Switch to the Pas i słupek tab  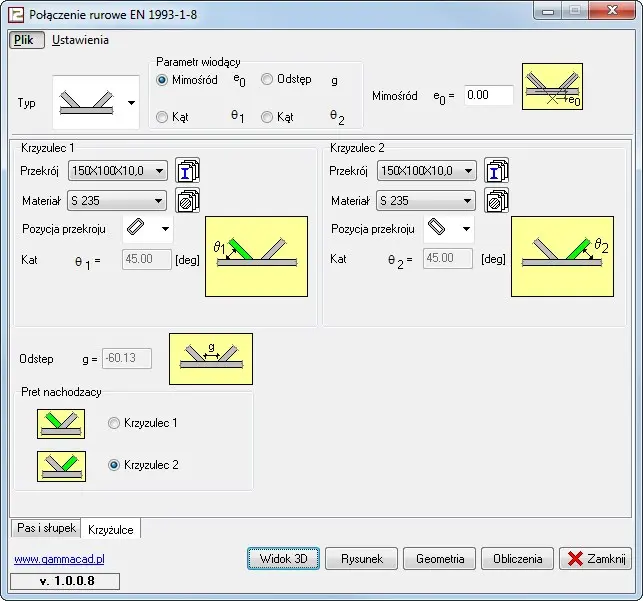tap(44, 528)
